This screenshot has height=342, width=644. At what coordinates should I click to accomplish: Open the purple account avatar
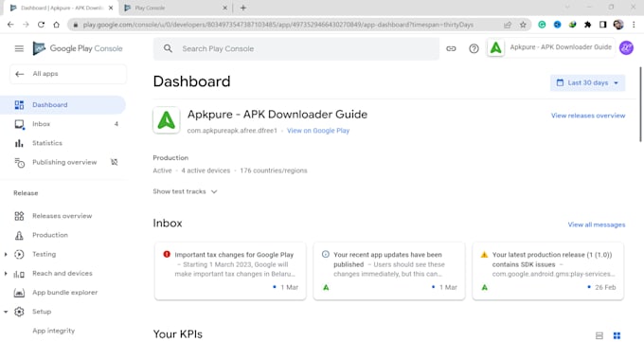point(626,48)
